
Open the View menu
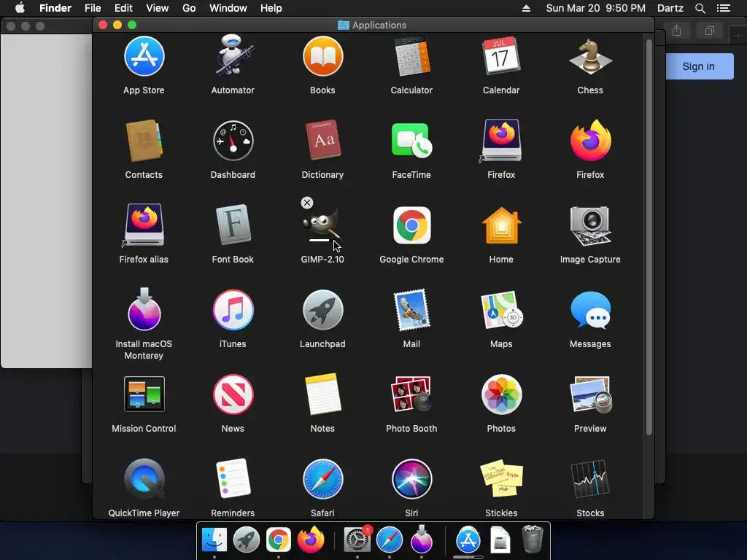coord(158,8)
